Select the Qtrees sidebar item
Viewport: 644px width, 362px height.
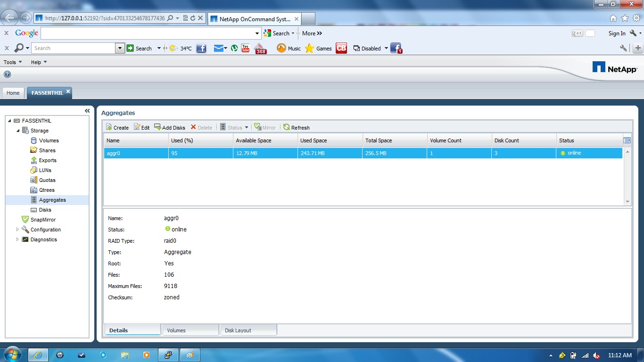click(x=47, y=190)
